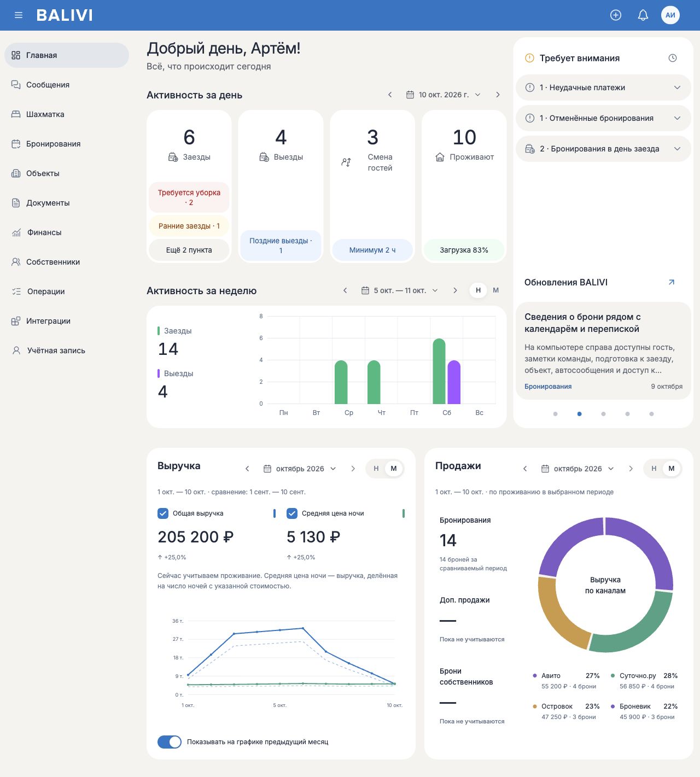This screenshot has width=700, height=777.
Task: Switch weekly activity to М view
Action: [x=496, y=290]
